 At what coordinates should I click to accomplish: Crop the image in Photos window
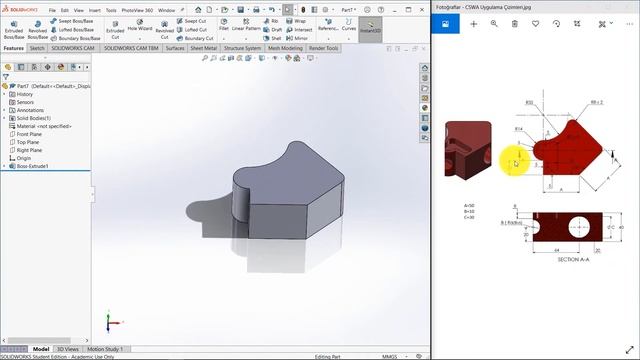[577, 24]
